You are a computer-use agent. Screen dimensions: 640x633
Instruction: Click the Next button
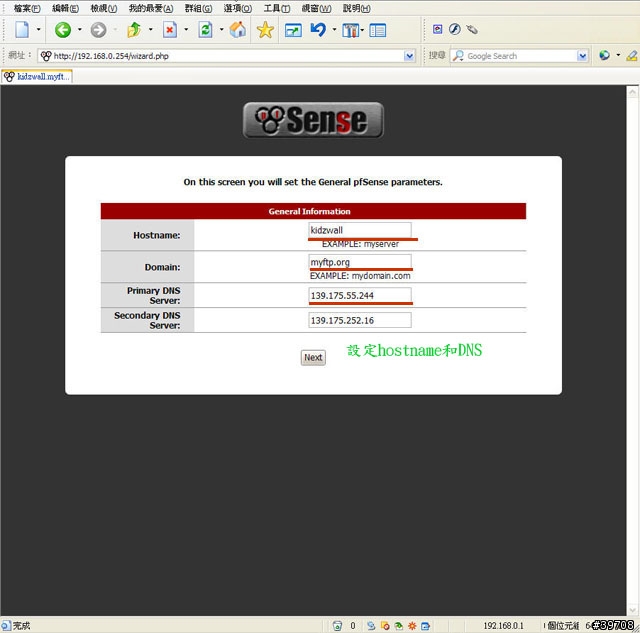click(x=313, y=358)
